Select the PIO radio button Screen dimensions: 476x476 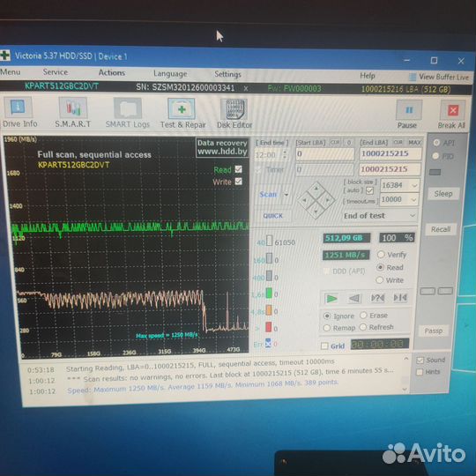pos(436,156)
